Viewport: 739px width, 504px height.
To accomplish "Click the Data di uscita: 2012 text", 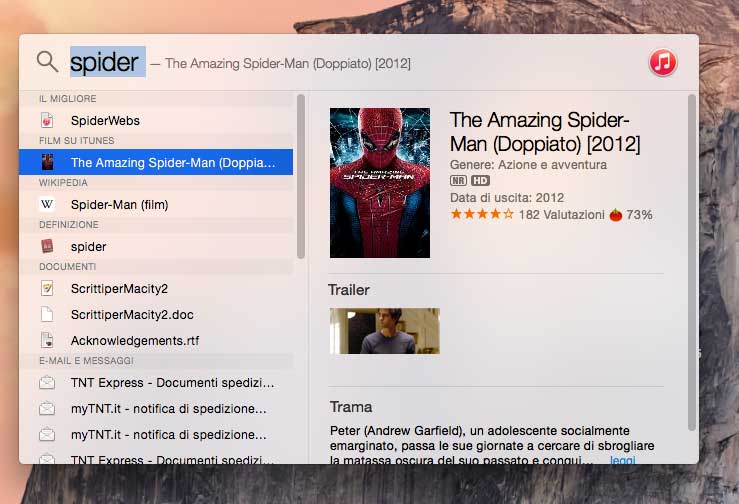I will 507,198.
